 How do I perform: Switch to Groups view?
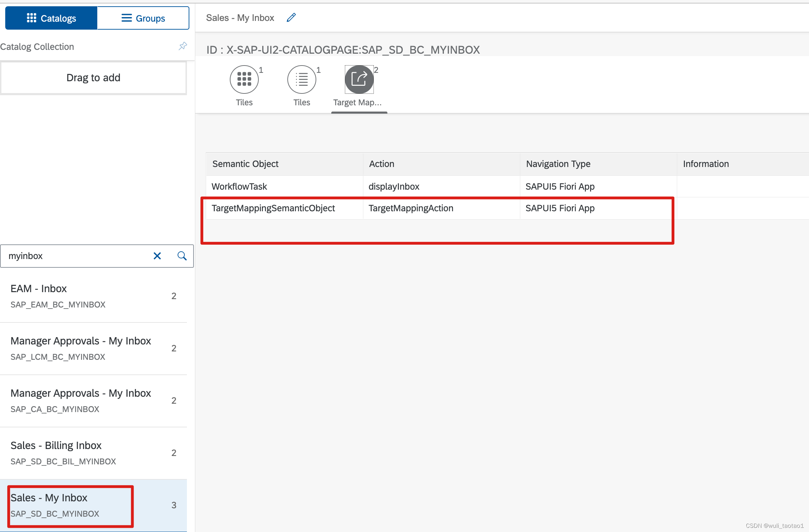[x=143, y=18]
